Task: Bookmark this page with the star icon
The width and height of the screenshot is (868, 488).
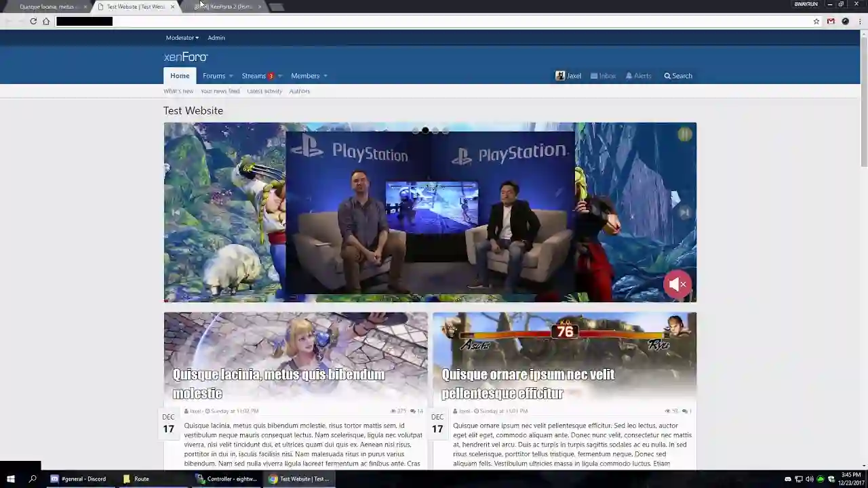Action: 816,21
